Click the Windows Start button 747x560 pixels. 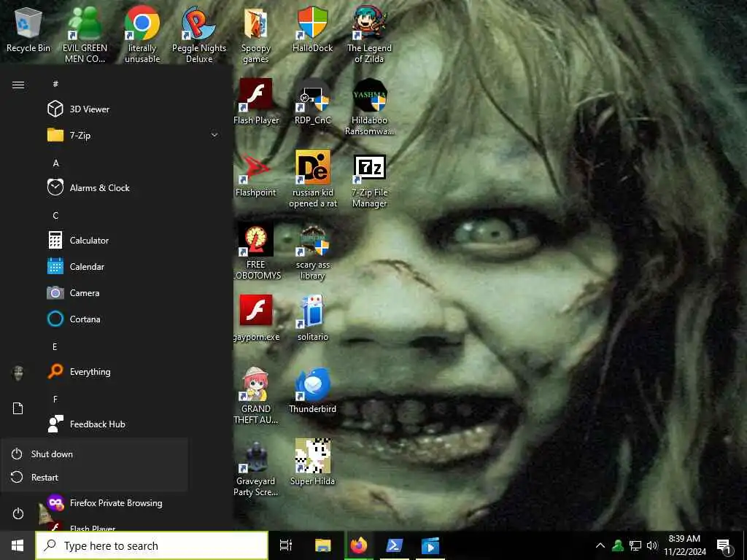(18, 545)
